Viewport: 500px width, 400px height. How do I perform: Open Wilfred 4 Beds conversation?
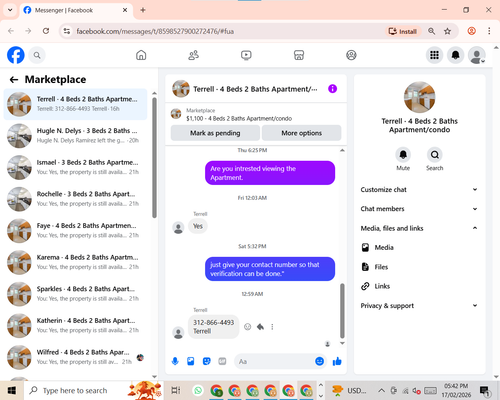[75, 357]
